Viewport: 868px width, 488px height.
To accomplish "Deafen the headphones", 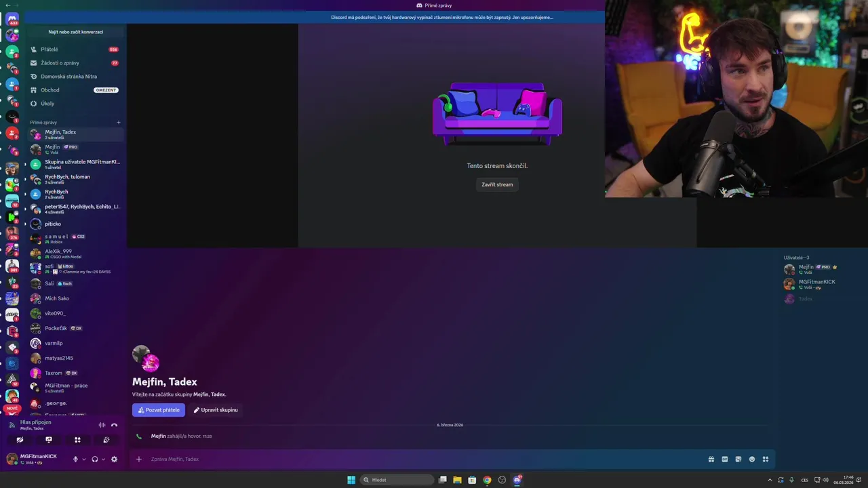I will (95, 459).
